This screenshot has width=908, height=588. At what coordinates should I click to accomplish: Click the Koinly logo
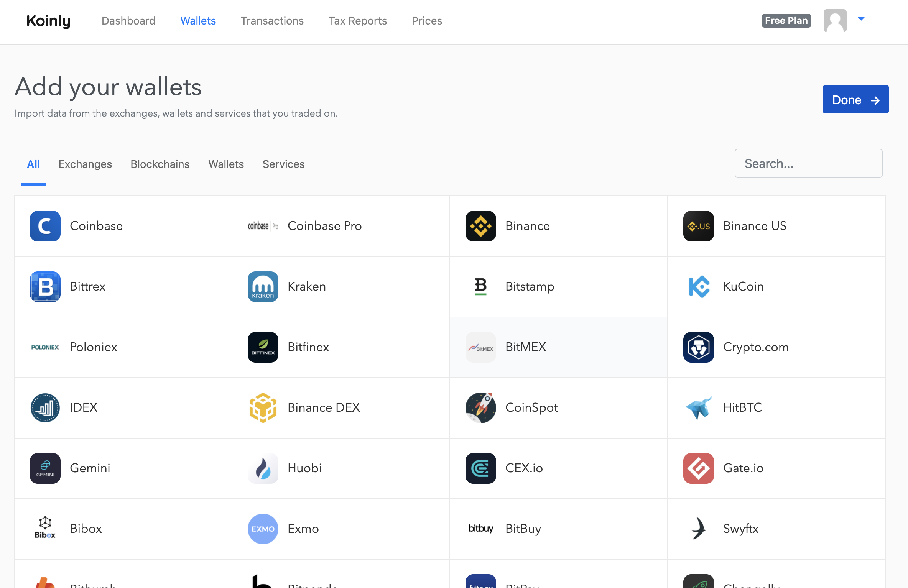tap(48, 21)
